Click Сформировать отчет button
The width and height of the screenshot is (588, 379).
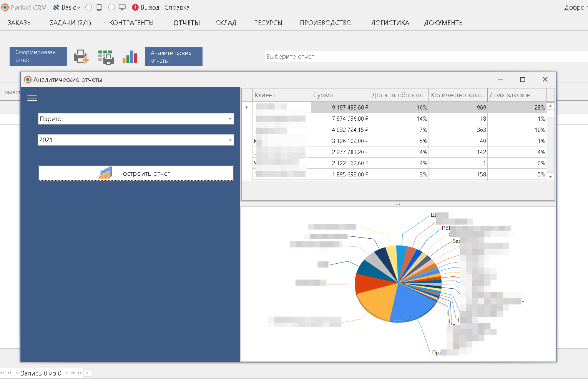(x=38, y=57)
